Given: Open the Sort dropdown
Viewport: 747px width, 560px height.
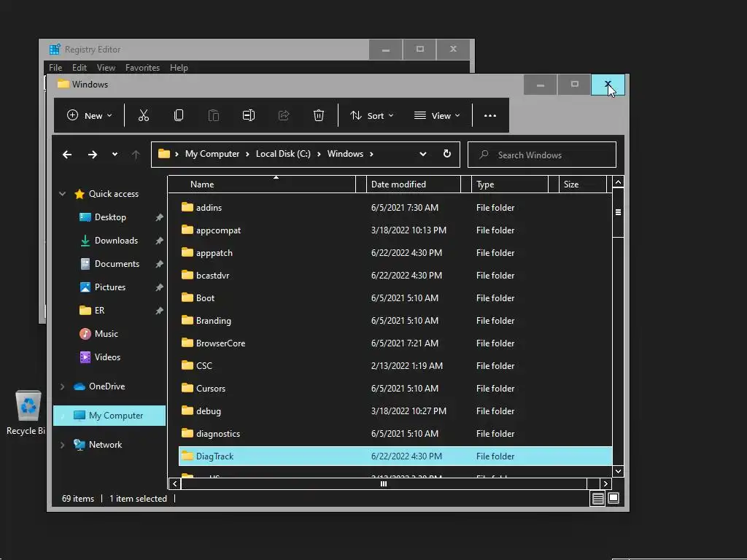Looking at the screenshot, I should tap(371, 115).
